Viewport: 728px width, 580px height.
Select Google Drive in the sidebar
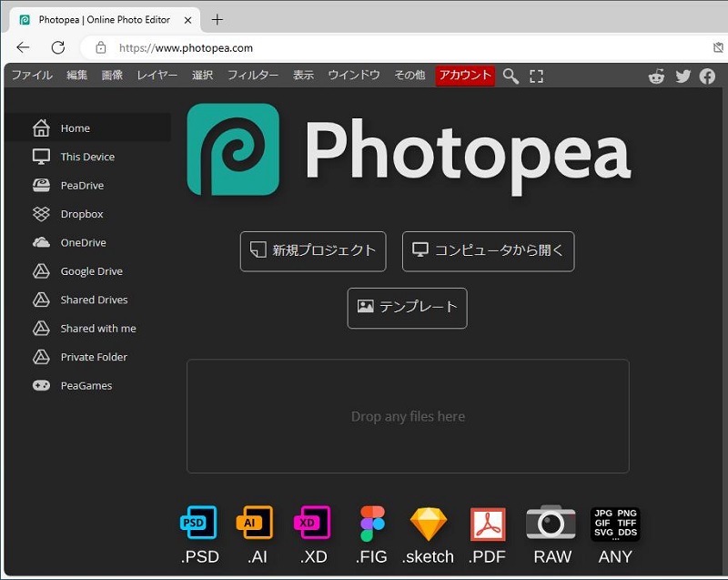pos(92,270)
